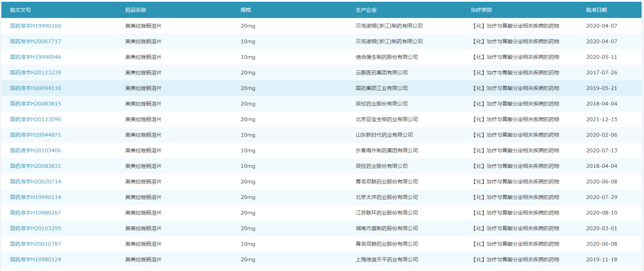Select manufacturer 北京太洋药业股份有限公司
Screen dimensions: 644x271
coord(387,197)
